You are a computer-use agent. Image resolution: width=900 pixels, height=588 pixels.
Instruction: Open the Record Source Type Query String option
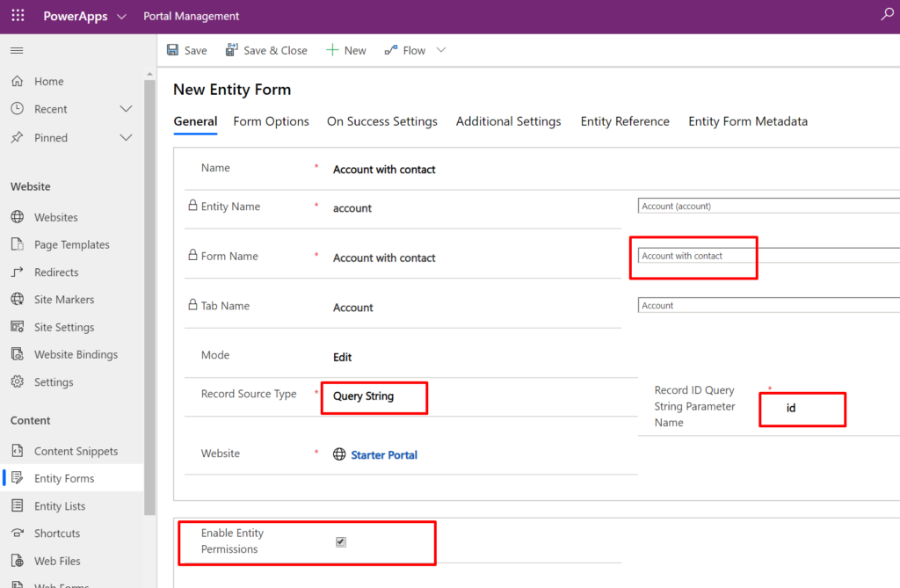click(363, 396)
